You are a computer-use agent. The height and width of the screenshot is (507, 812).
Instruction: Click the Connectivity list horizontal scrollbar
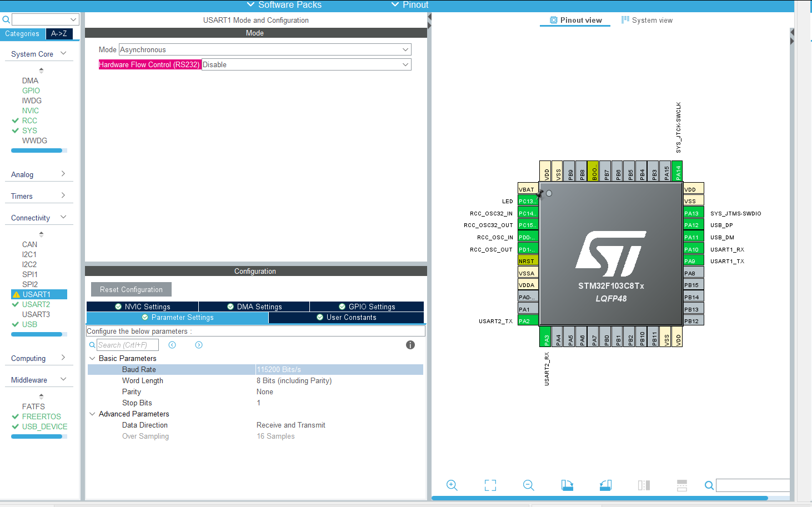pyautogui.click(x=37, y=334)
